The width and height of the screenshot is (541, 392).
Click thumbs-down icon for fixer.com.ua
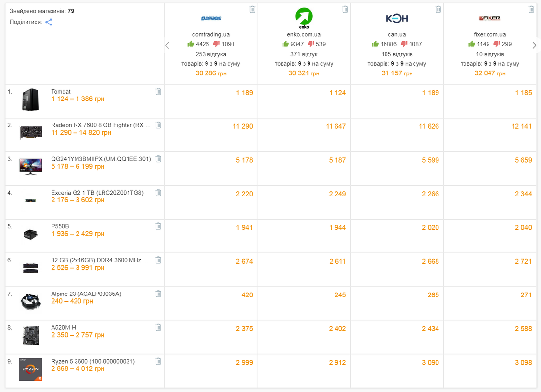pyautogui.click(x=497, y=44)
